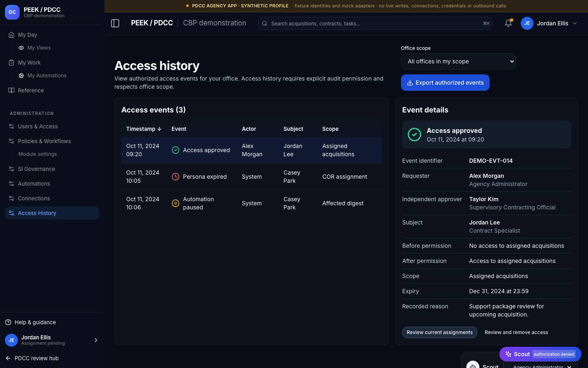Go to SI Governance
The image size is (588, 368).
[x=52, y=169]
